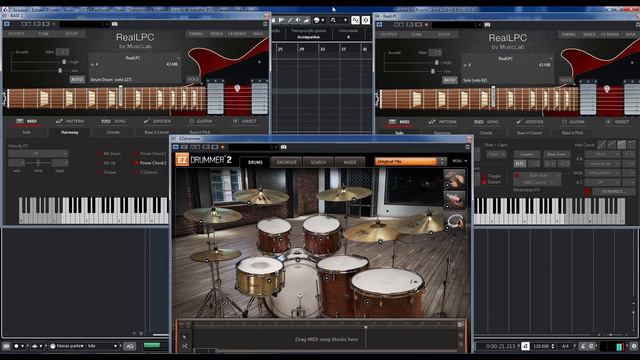Open the Novas partes dropdown in bottom toolbar
This screenshot has height=360, width=640.
click(67, 346)
